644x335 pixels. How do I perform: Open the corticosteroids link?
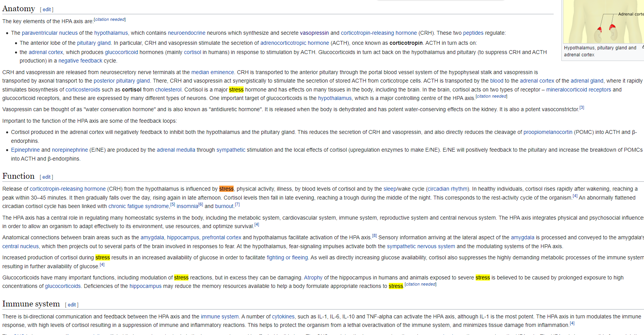(x=83, y=90)
